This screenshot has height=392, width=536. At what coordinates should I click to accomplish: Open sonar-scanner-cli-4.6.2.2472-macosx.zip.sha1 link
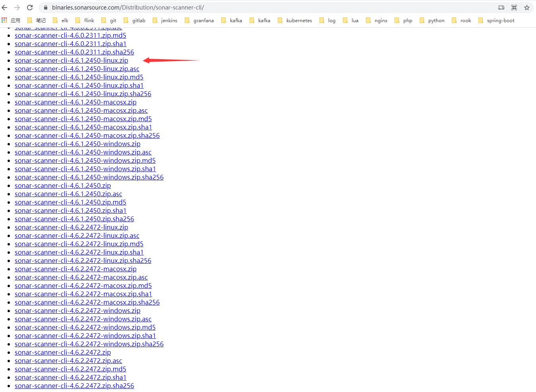click(83, 294)
